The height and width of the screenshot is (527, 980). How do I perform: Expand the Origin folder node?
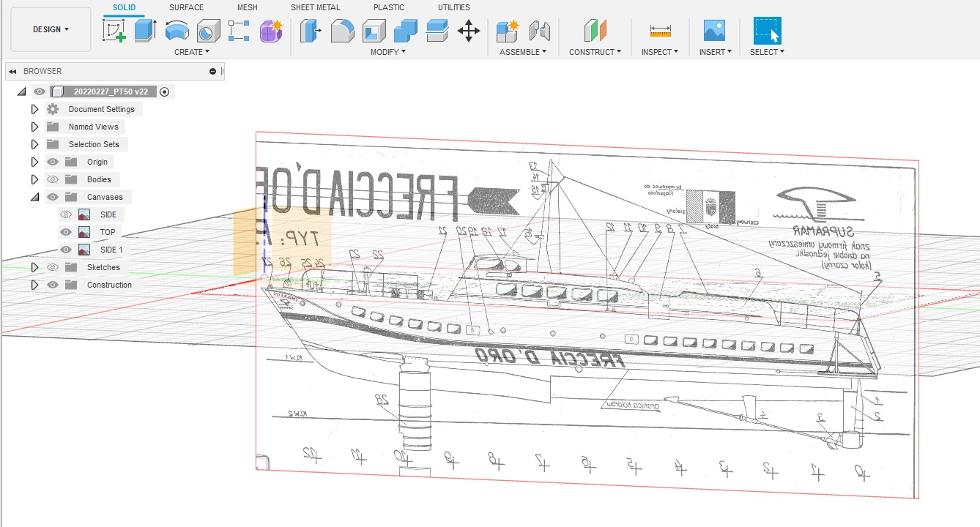tap(34, 162)
